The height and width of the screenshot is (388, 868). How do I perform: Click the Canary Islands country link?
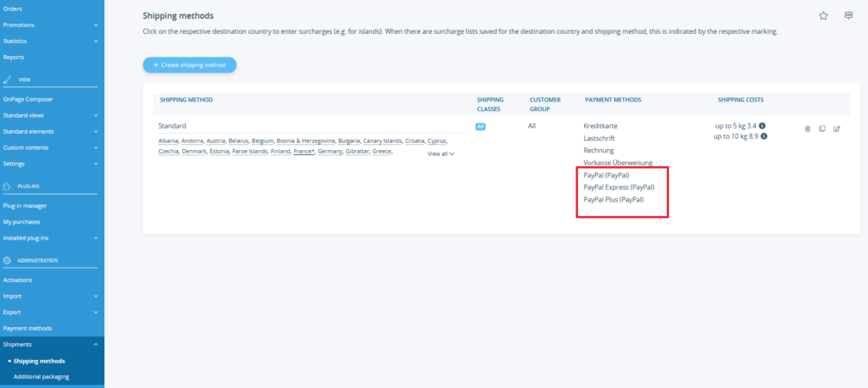point(383,141)
